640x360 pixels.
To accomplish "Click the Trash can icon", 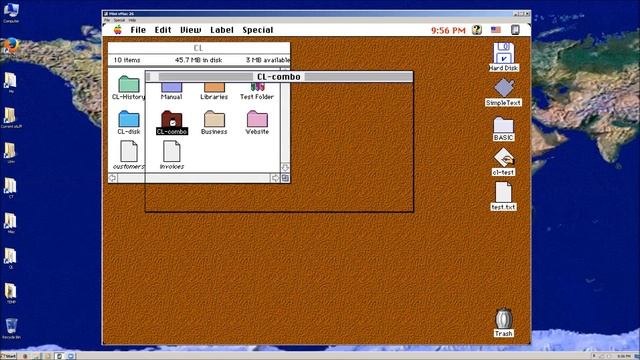I will [504, 318].
